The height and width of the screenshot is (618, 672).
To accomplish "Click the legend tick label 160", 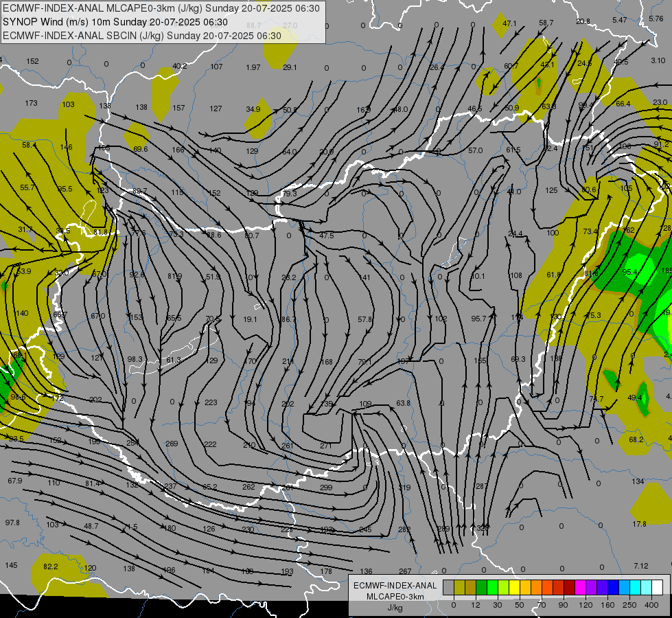I will coord(607,605).
